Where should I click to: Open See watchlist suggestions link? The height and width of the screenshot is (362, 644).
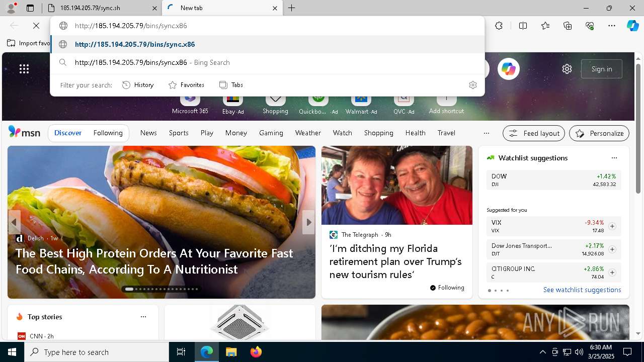tap(582, 290)
